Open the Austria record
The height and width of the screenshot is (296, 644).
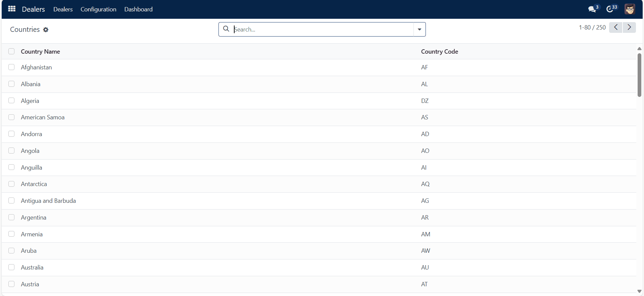pyautogui.click(x=30, y=284)
